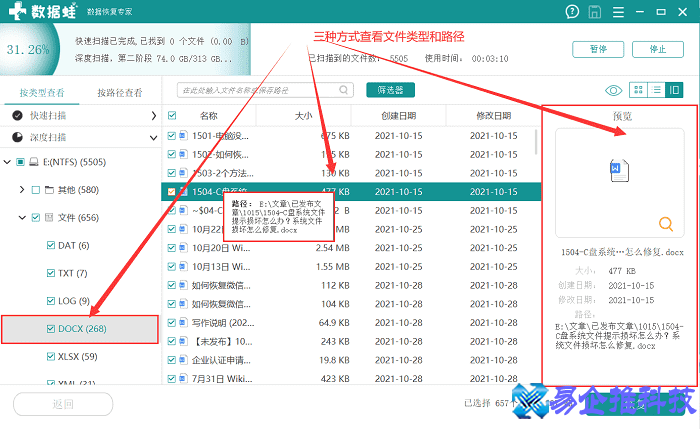Uncheck the 1502-如何恢... file checkbox
This screenshot has width=700, height=429.
tap(171, 154)
